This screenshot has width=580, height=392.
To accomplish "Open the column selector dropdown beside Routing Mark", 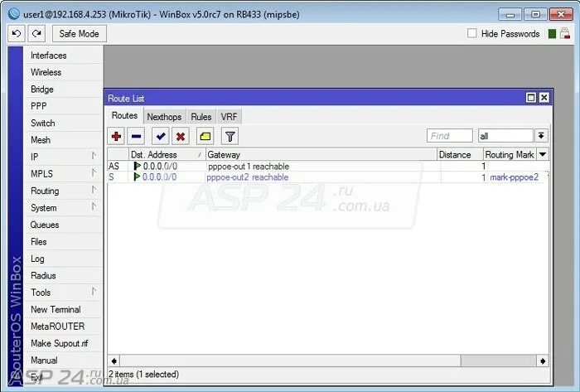I will [x=543, y=154].
